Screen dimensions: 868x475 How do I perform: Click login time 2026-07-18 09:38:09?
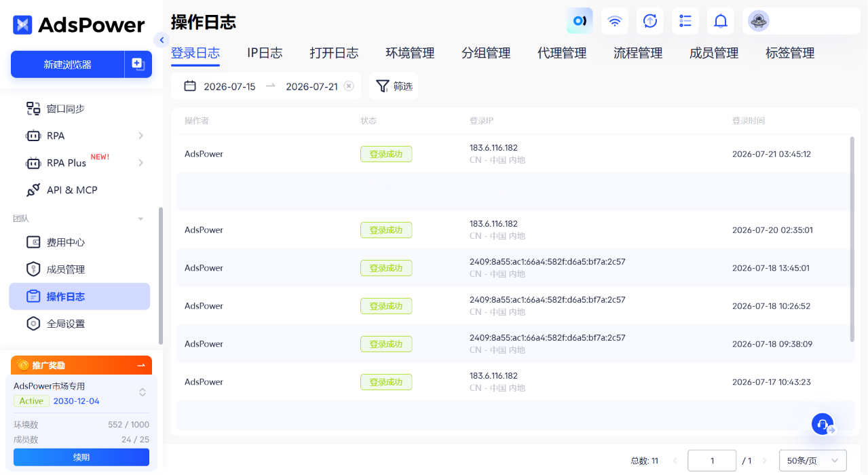772,344
